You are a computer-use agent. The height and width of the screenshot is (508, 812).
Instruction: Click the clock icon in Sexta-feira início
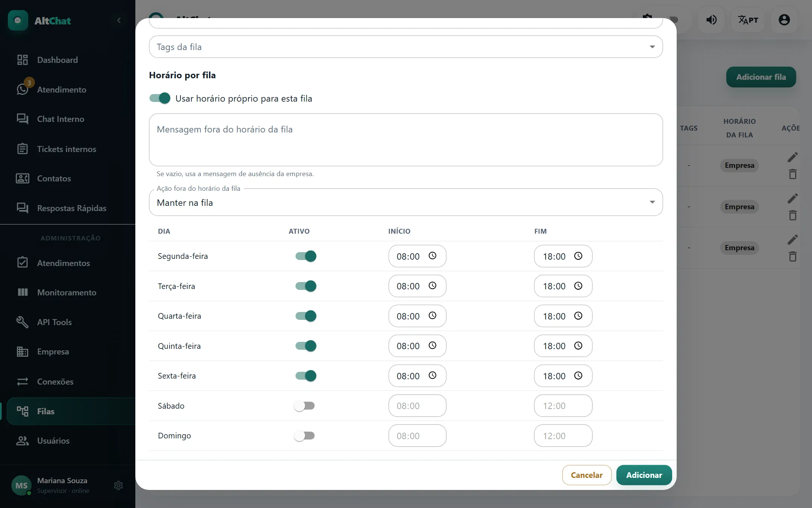coord(432,376)
